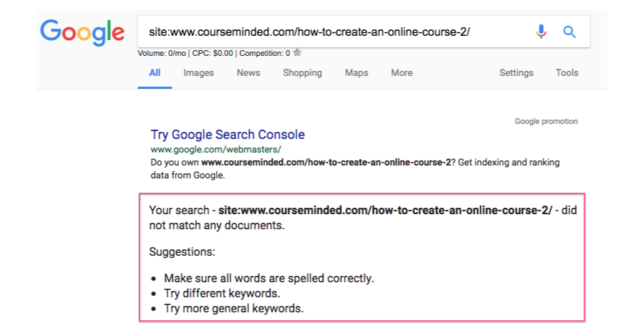The height and width of the screenshot is (336, 644).
Task: Open Try Google Search Console link
Action: (228, 135)
